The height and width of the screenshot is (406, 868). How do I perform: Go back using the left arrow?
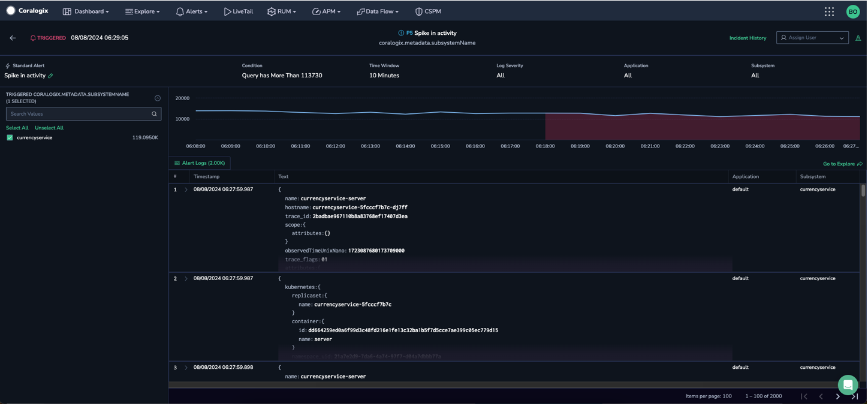point(13,38)
